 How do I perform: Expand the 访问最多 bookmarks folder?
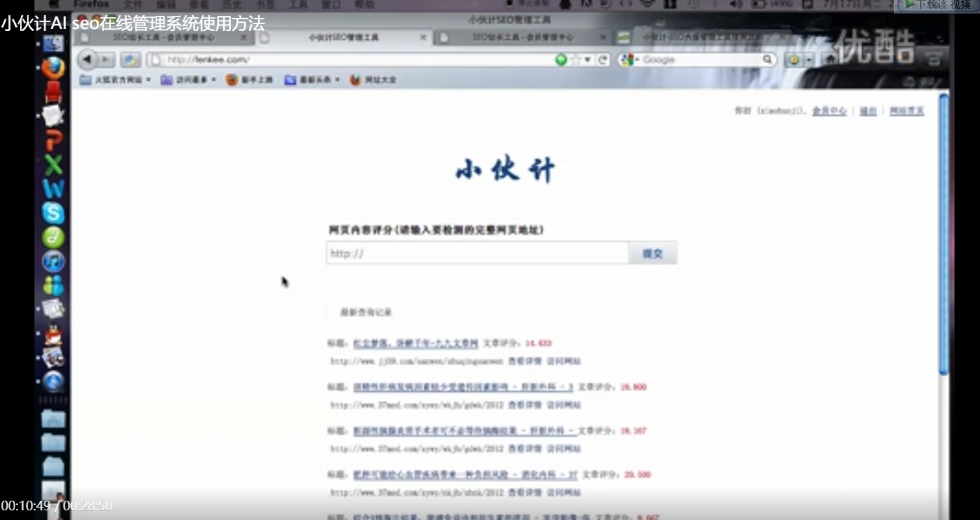188,80
